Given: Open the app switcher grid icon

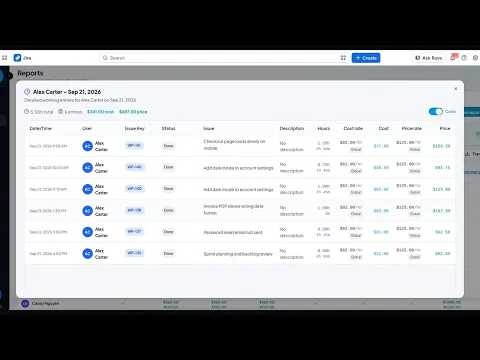Looking at the screenshot, I should [x=4, y=58].
